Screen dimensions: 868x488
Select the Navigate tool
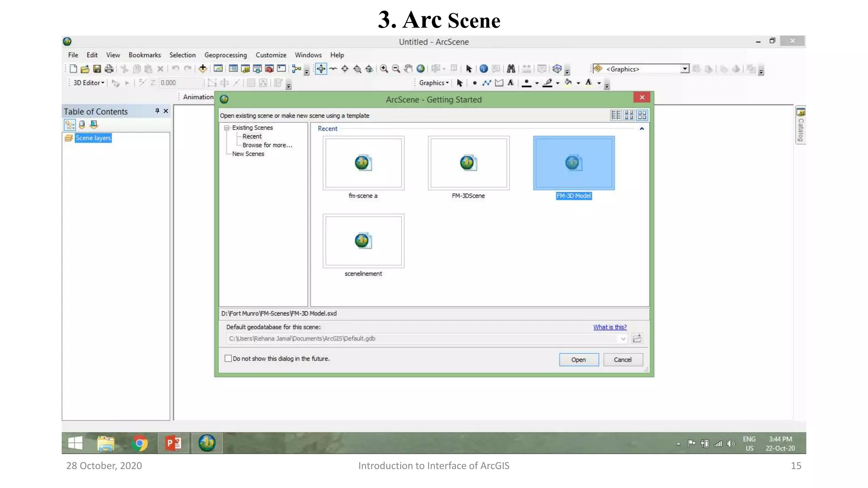tap(321, 69)
